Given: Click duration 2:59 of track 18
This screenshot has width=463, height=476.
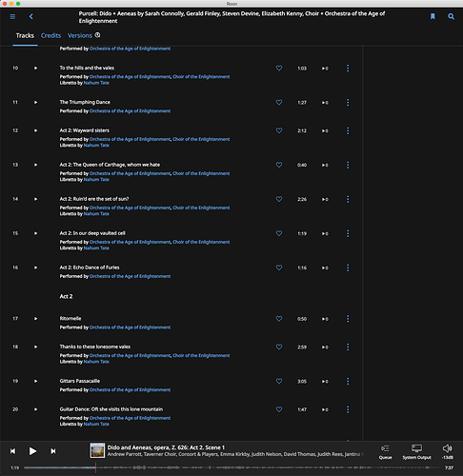Looking at the screenshot, I should (302, 347).
